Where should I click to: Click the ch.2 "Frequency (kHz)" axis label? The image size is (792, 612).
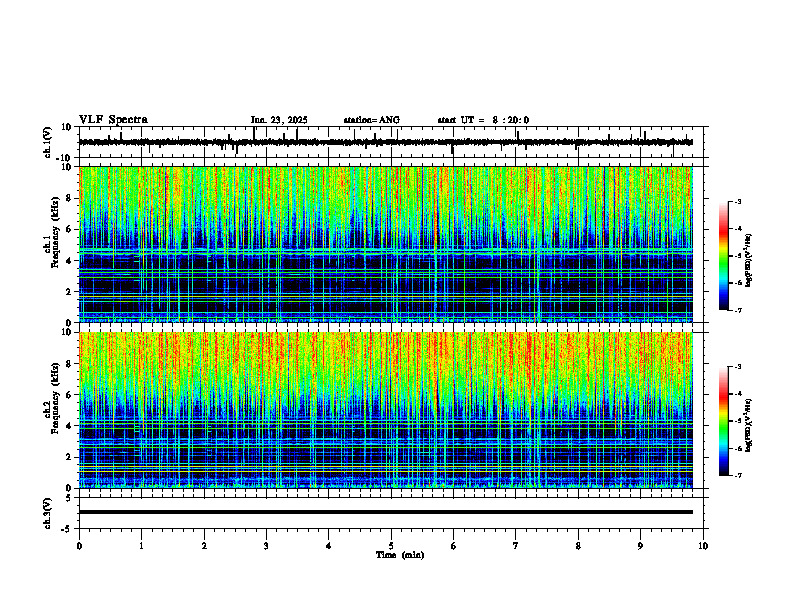pos(55,398)
